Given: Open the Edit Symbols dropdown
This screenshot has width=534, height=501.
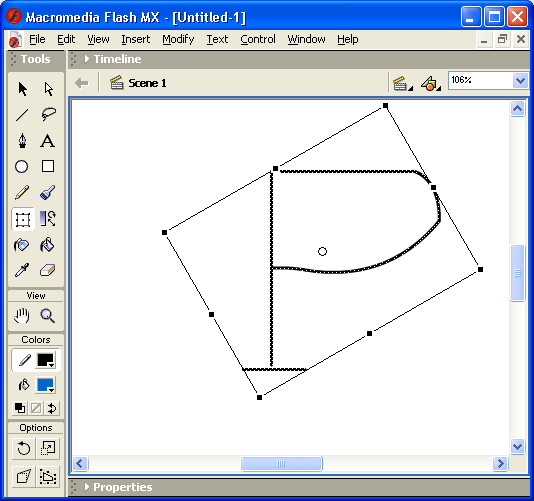Looking at the screenshot, I should 430,83.
